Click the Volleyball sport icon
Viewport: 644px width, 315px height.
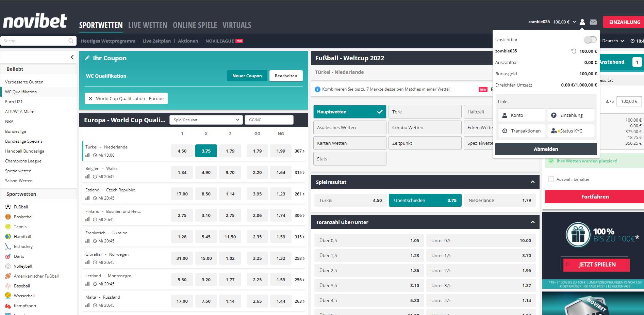tap(8, 266)
